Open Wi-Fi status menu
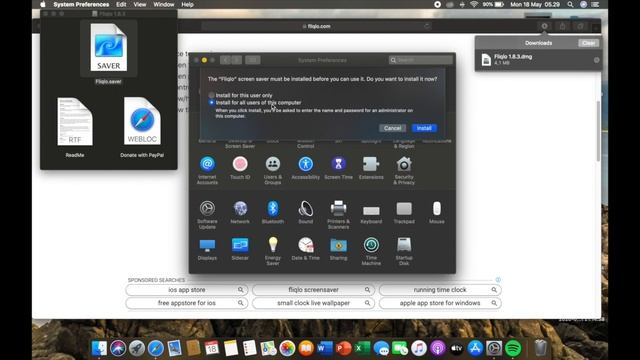The width and height of the screenshot is (640, 360). point(473,4)
